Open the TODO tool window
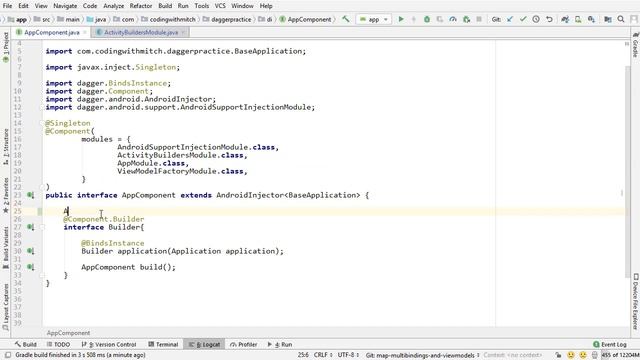The image size is (640, 360). 58,344
